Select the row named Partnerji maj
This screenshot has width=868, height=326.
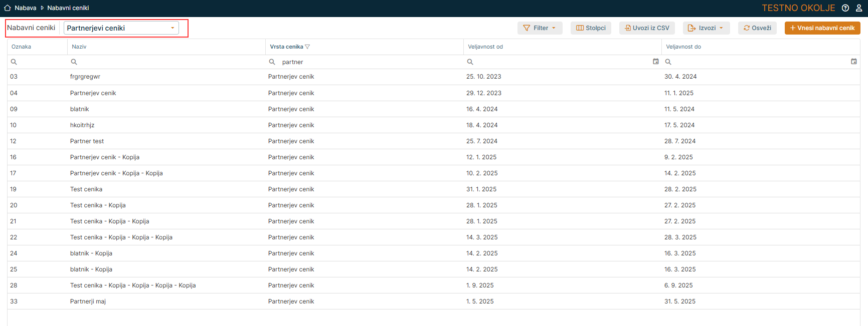(x=88, y=301)
